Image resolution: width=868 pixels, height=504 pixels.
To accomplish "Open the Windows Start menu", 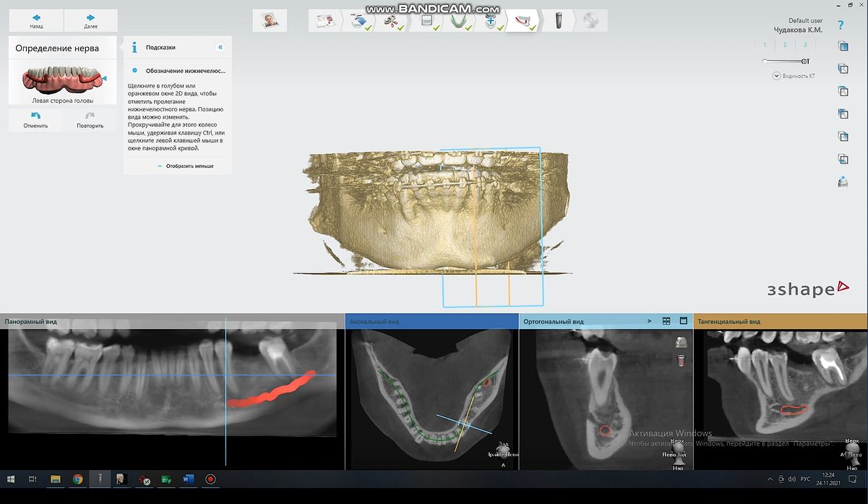I will coord(11,479).
